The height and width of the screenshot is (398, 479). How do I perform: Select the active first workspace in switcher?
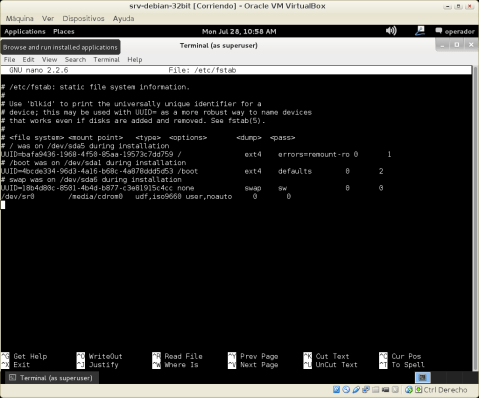tap(423, 378)
